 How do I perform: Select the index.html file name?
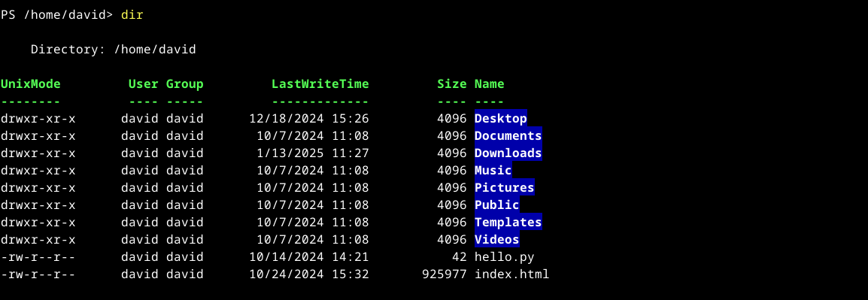click(512, 274)
